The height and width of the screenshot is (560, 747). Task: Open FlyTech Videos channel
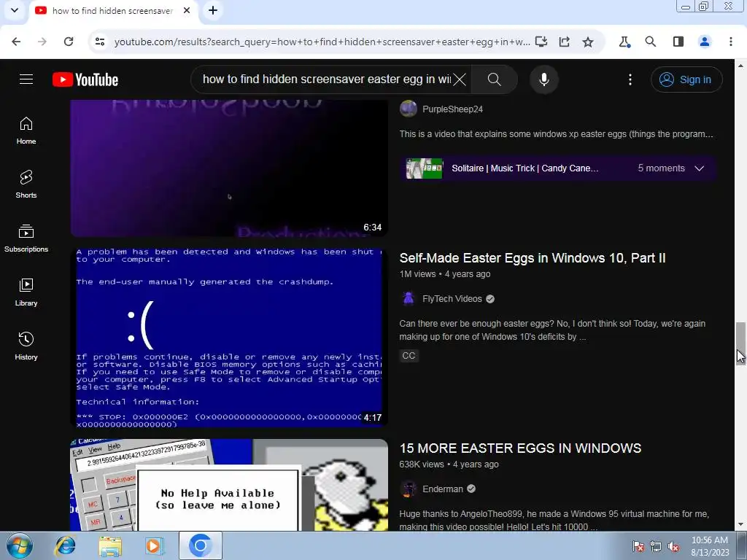tap(452, 299)
